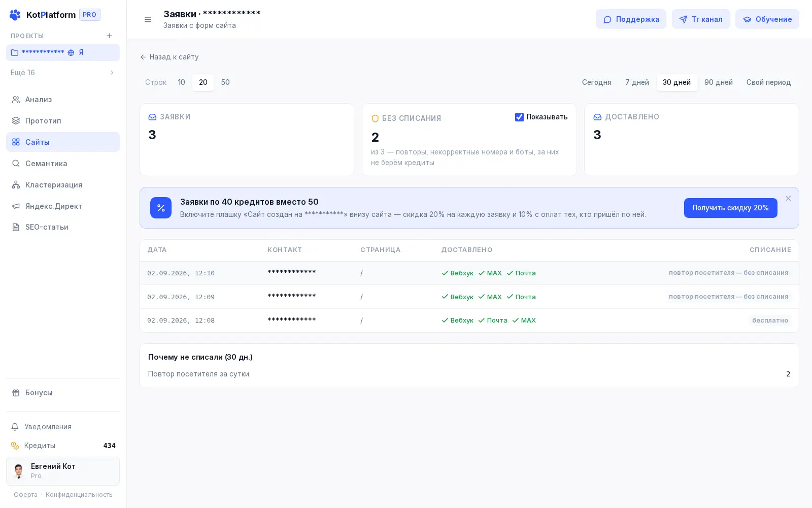Image resolution: width=812 pixels, height=508 pixels.
Task: Click the Бонусы sidebar label
Action: [39, 393]
